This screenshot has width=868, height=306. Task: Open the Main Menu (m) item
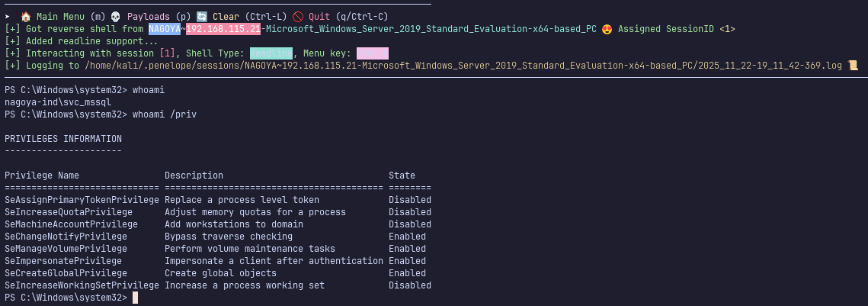(68, 16)
